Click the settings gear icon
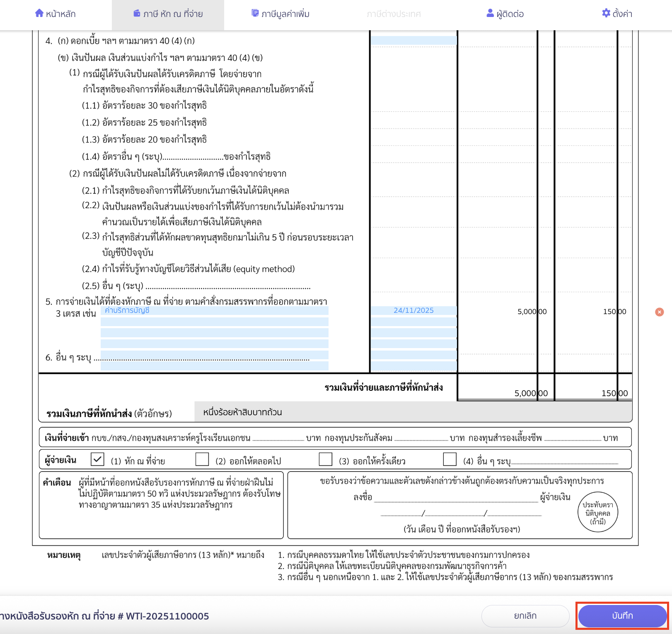The height and width of the screenshot is (634, 672). (606, 13)
